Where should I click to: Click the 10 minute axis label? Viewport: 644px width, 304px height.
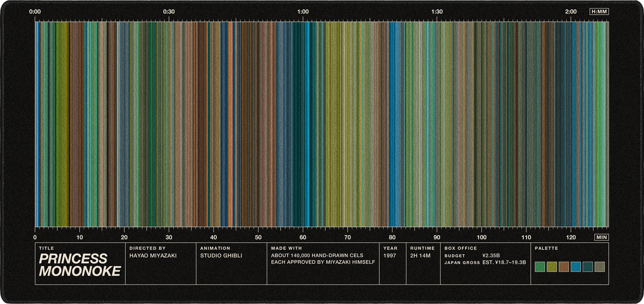79,237
